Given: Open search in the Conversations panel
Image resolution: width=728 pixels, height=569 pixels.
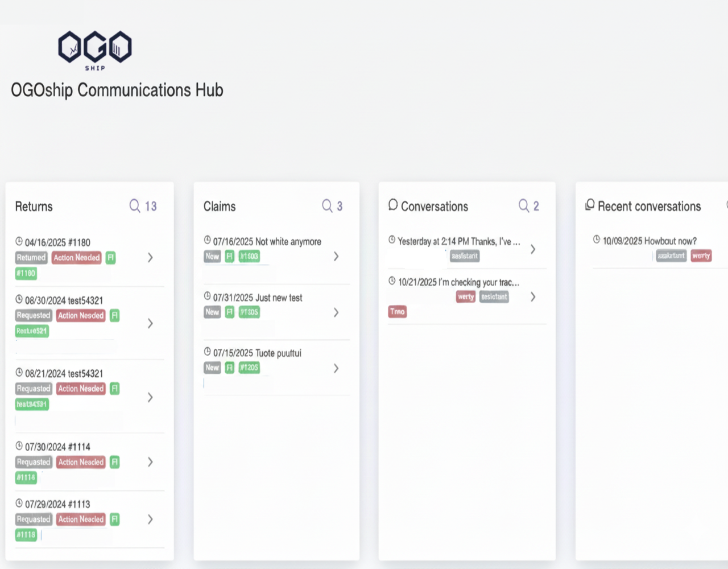Looking at the screenshot, I should coord(524,205).
